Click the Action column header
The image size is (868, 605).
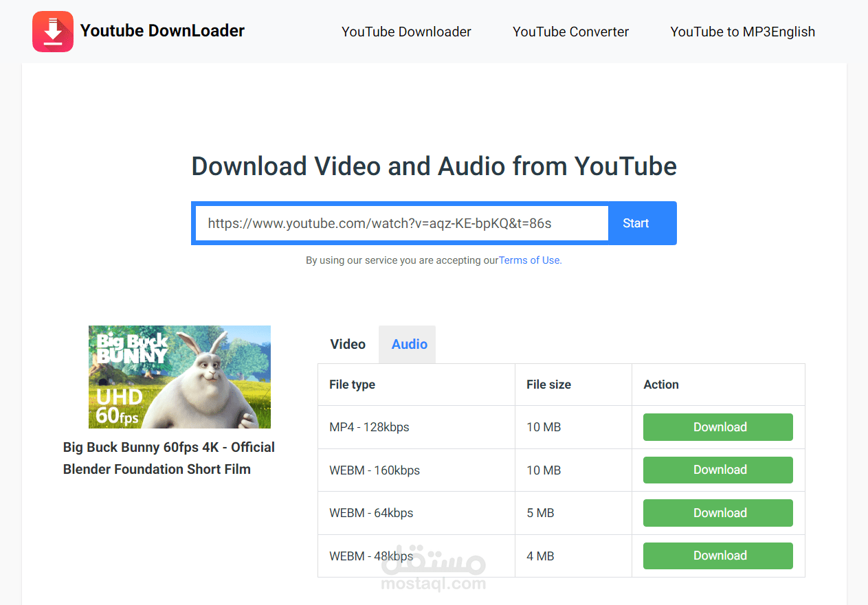661,385
